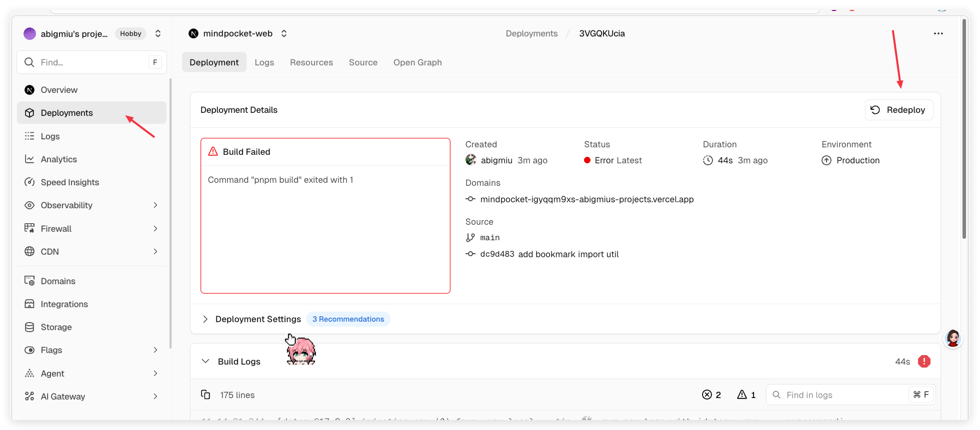Expand the Deployment Settings section
The height and width of the screenshot is (430, 980).
[205, 319]
